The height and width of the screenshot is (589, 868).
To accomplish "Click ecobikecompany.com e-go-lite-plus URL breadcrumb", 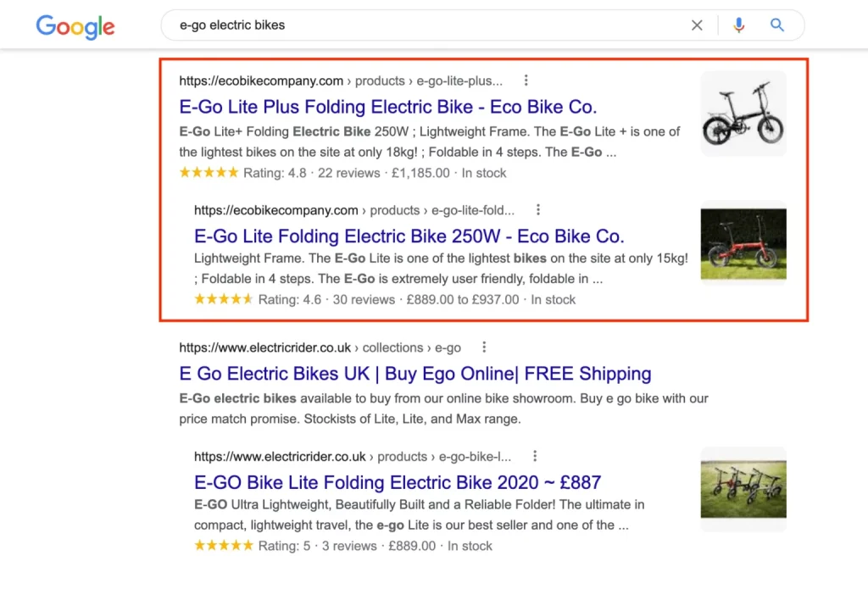I will click(x=341, y=81).
